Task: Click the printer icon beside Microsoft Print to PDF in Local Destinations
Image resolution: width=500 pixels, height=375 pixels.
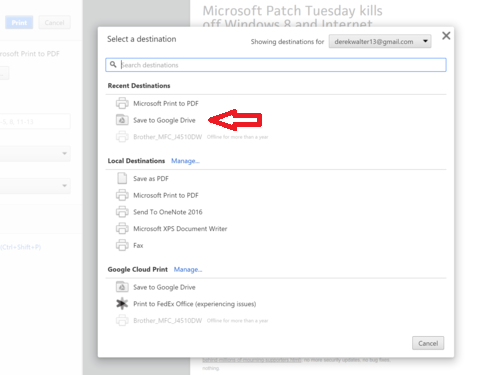Action: (x=122, y=195)
